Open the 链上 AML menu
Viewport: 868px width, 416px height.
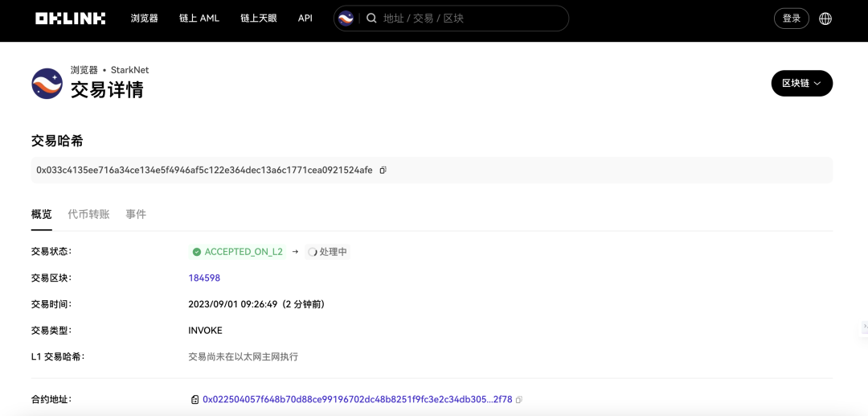199,19
